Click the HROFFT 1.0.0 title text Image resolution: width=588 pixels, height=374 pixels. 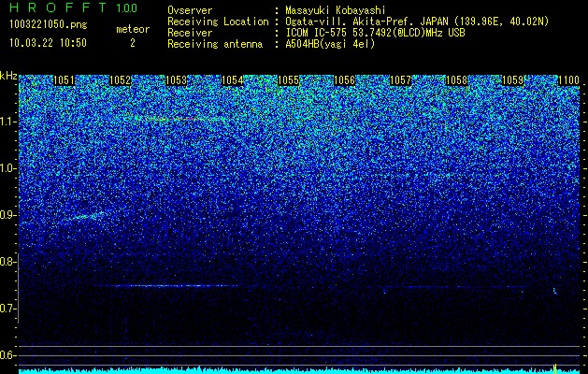(x=74, y=7)
